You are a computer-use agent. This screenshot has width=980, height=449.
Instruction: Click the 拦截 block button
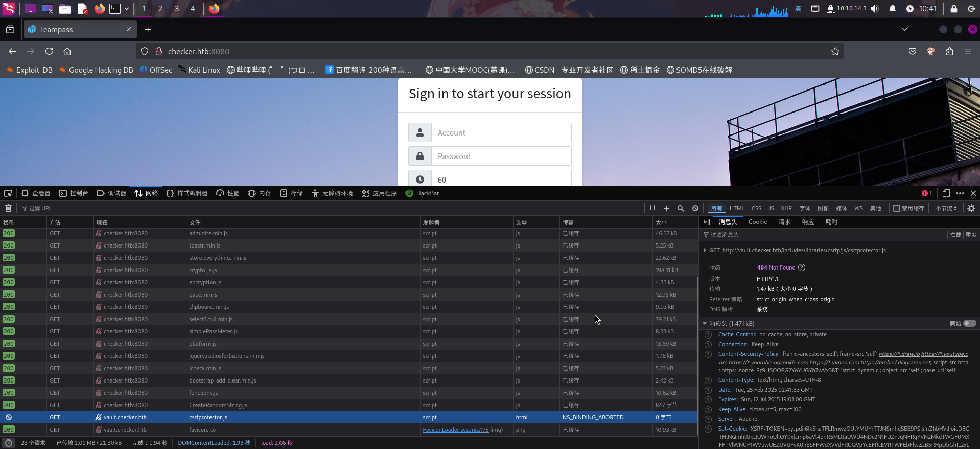click(955, 235)
